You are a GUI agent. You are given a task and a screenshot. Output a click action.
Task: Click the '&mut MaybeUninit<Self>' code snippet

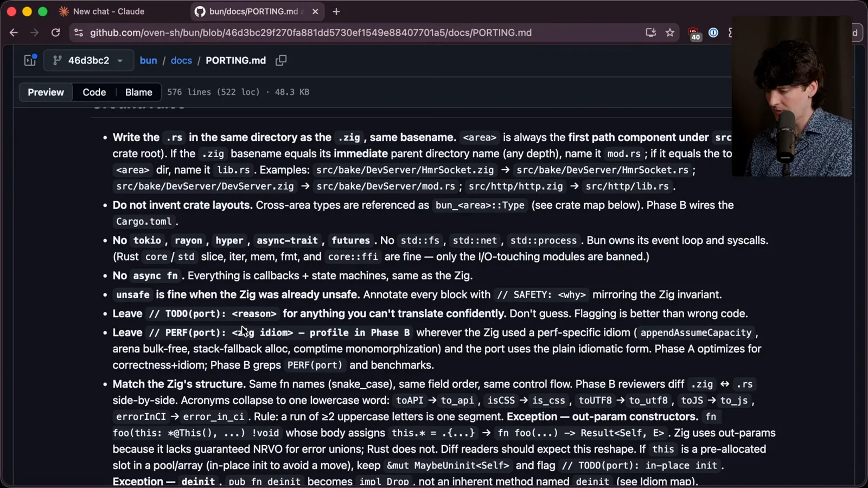tap(448, 465)
